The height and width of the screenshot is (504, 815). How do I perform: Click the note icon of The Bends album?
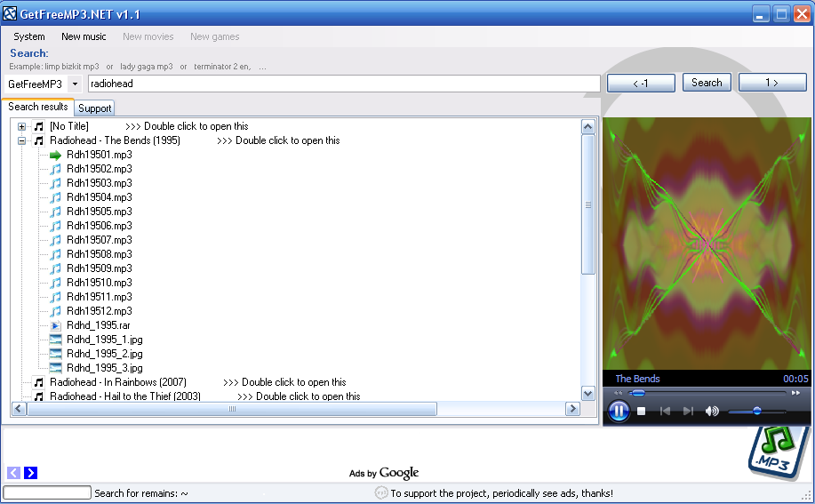coord(39,140)
